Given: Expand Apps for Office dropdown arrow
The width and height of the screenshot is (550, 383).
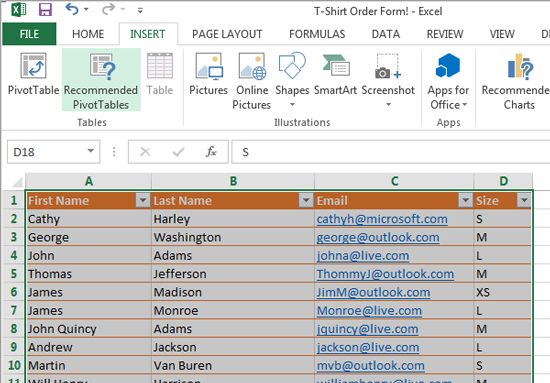Looking at the screenshot, I should pyautogui.click(x=465, y=105).
